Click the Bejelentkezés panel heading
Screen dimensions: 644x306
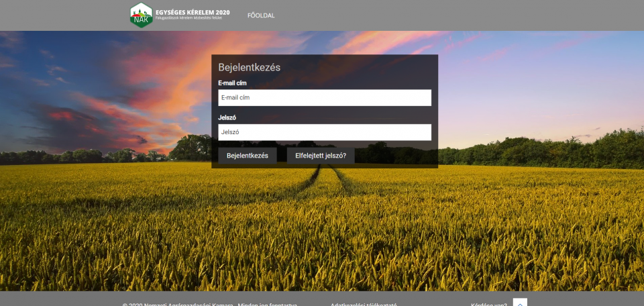point(250,67)
